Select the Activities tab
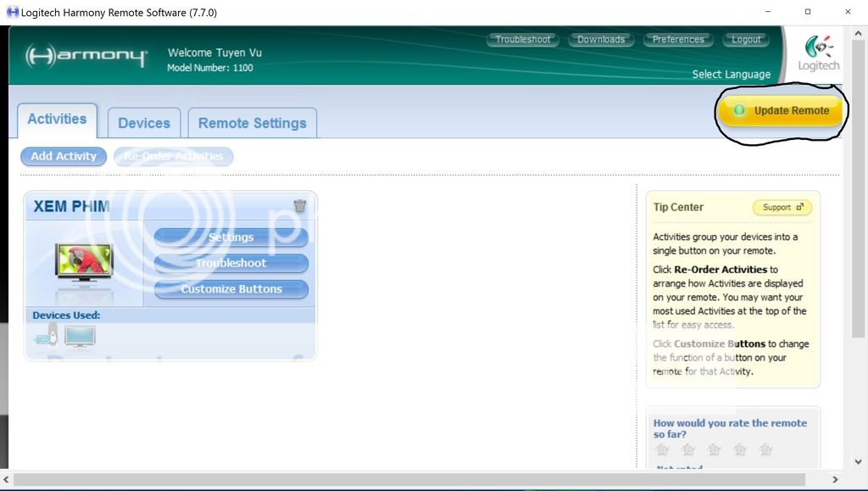 57,120
